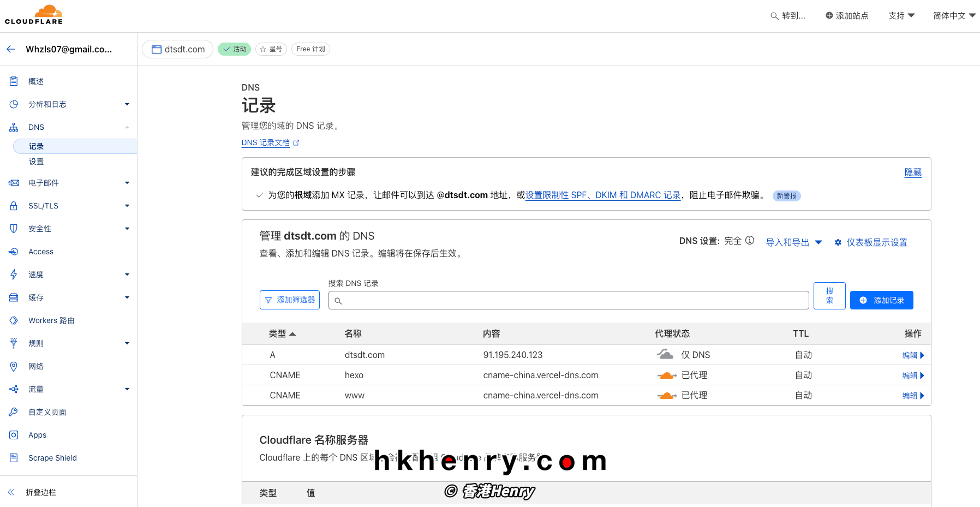
Task: Click the 添加记录 button
Action: [881, 300]
